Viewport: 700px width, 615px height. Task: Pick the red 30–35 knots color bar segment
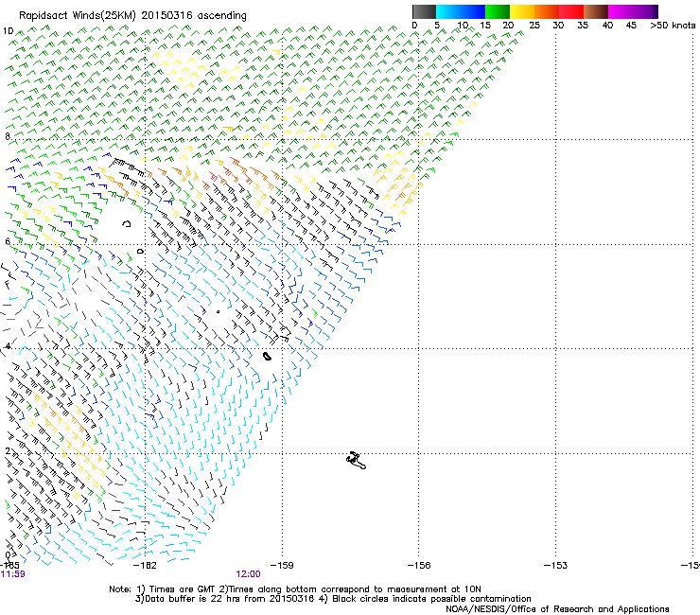[x=571, y=11]
